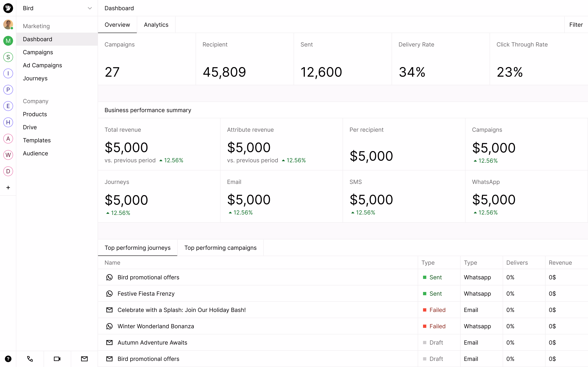Screen dimensions: 588x367
Task: Open the Filter option
Action: tap(576, 25)
